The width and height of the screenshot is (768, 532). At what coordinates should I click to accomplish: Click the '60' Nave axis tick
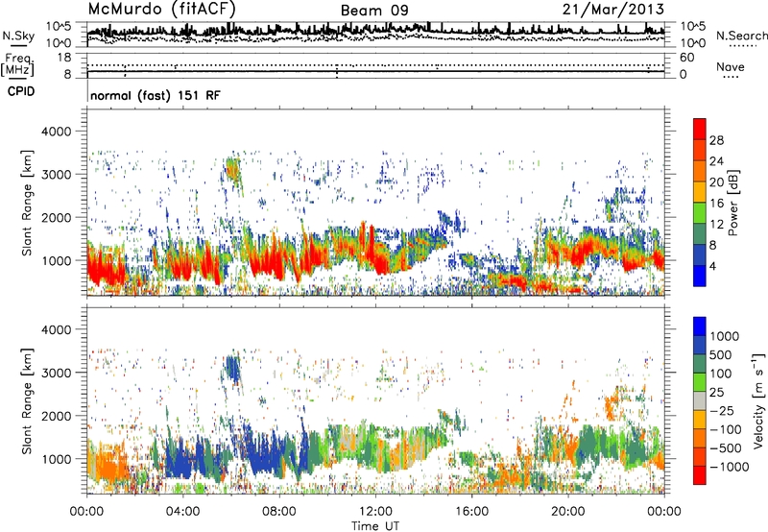(x=686, y=58)
